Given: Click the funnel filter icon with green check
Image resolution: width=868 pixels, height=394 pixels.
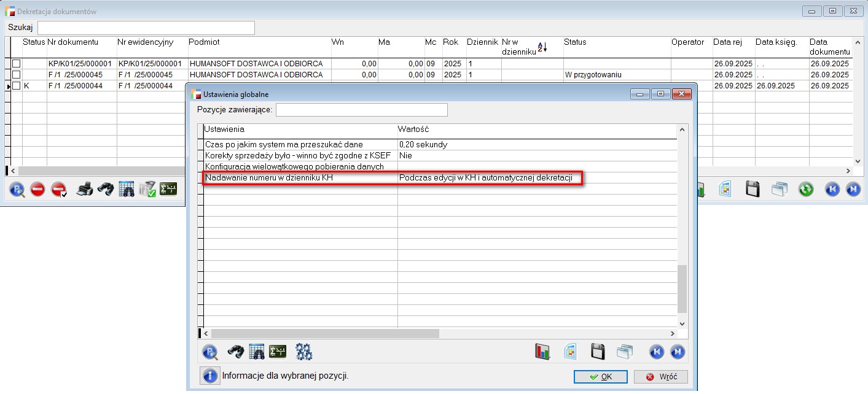Looking at the screenshot, I should [x=147, y=190].
